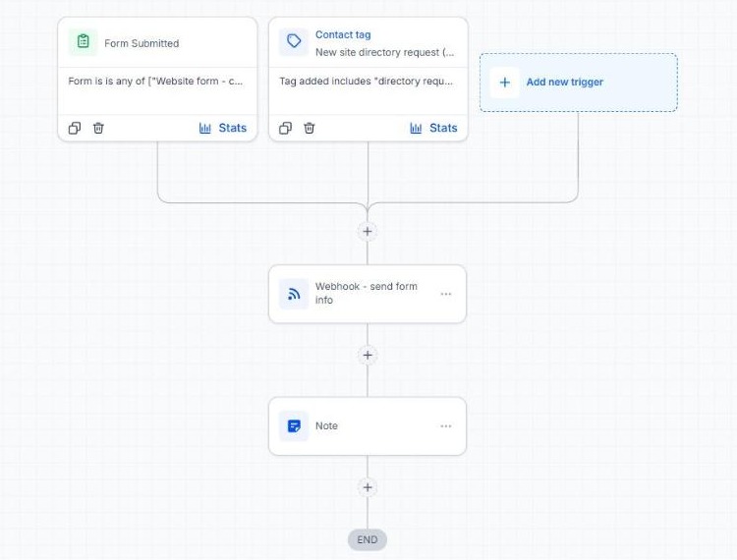Screen dimensions: 737x560
Task: Click the Contact tag trigger's tag icon
Action: [x=294, y=42]
